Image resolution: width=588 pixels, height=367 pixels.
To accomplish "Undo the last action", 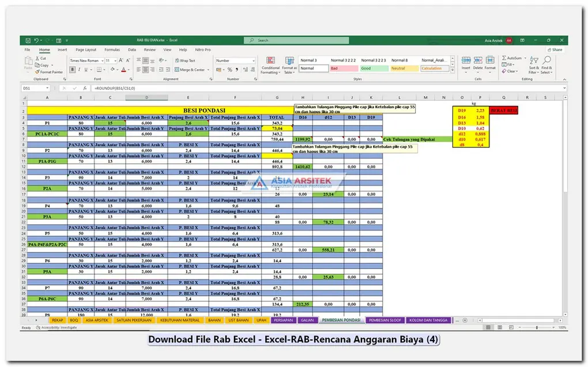I will pyautogui.click(x=36, y=40).
